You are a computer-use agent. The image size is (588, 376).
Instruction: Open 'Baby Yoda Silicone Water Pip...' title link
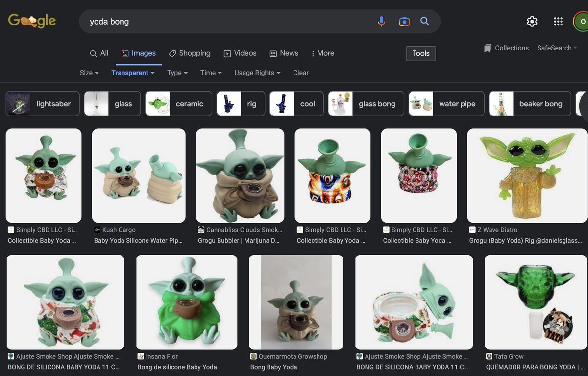pyautogui.click(x=138, y=240)
